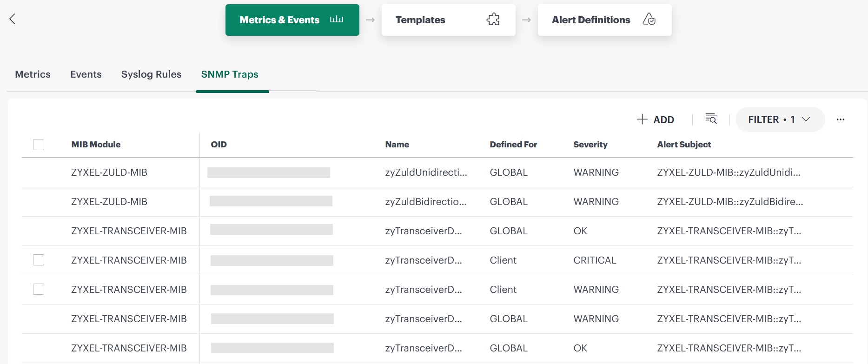868x364 pixels.
Task: Click ZYXEL-ZULD-MIB::zyZuldUnidi... alert subject
Action: click(729, 172)
